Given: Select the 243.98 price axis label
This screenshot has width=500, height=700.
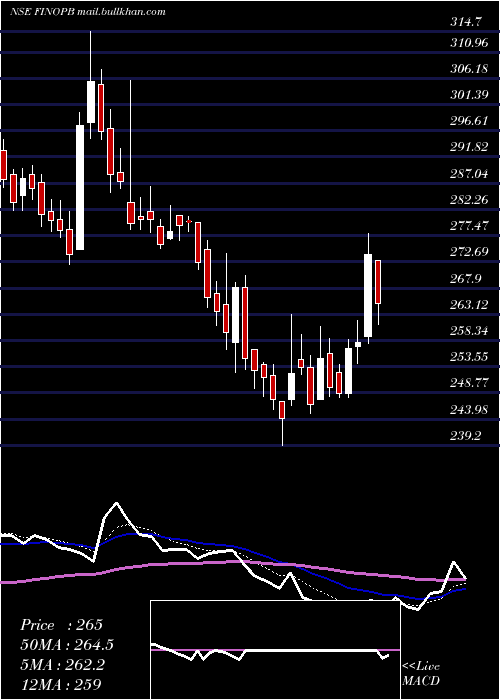Looking at the screenshot, I should (x=470, y=409).
